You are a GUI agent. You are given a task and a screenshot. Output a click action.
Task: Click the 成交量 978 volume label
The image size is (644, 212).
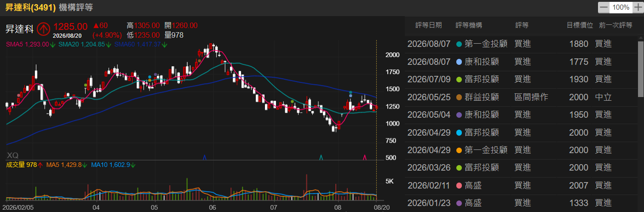point(21,164)
